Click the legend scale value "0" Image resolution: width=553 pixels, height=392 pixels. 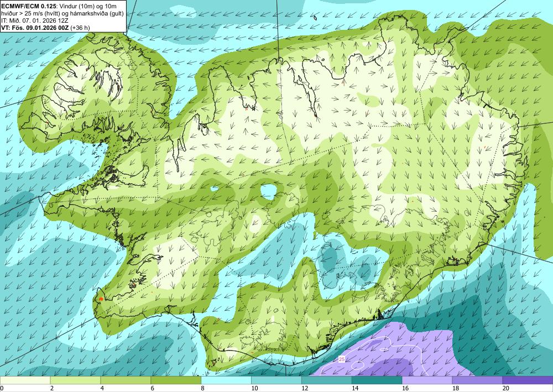tap(2, 388)
